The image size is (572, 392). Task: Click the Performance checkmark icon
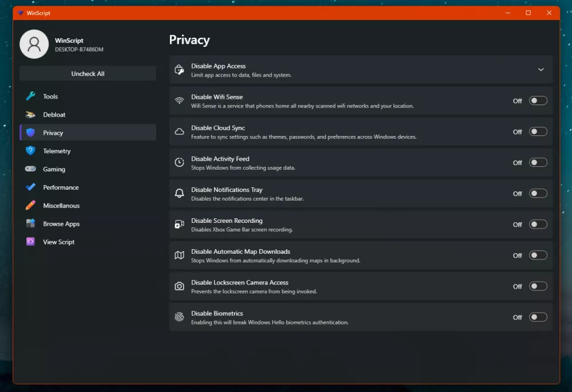click(x=31, y=187)
